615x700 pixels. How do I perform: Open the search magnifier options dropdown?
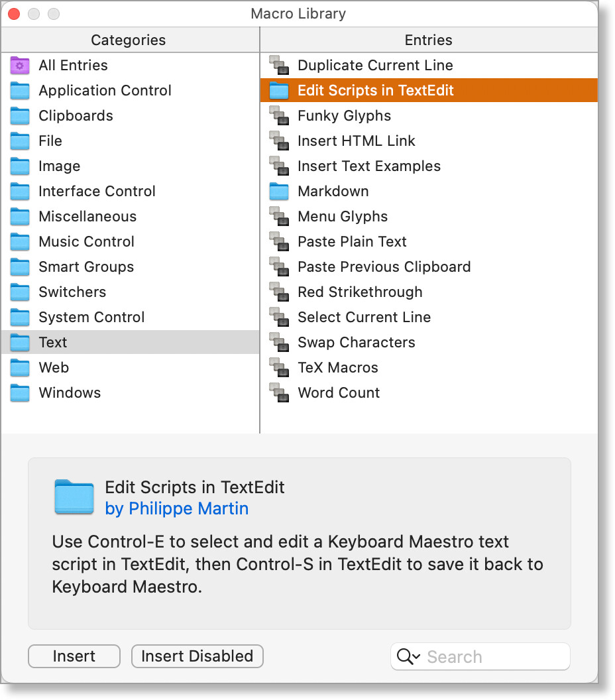pos(408,657)
